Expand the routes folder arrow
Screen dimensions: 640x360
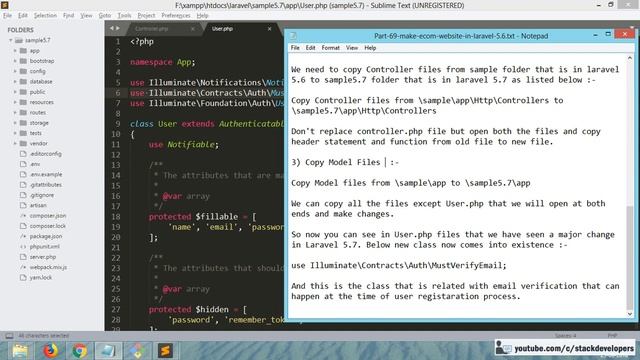coord(15,112)
